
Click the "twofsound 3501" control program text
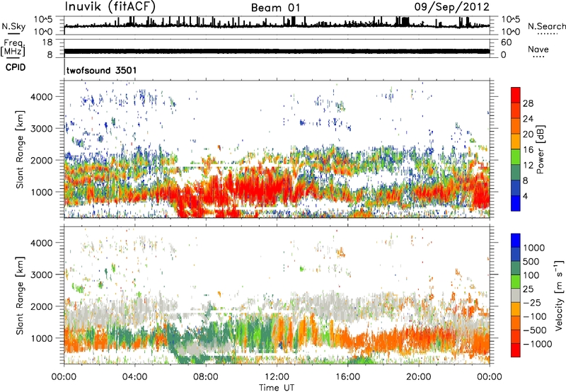point(101,70)
